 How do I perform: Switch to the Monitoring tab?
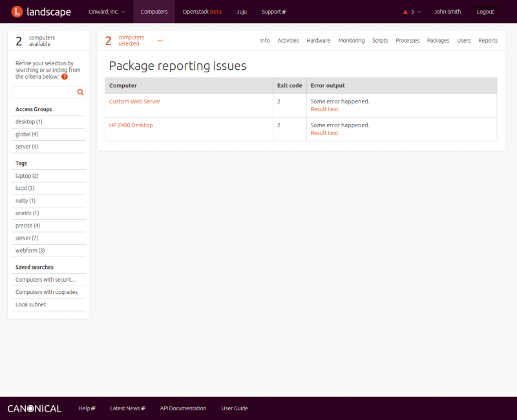351,41
